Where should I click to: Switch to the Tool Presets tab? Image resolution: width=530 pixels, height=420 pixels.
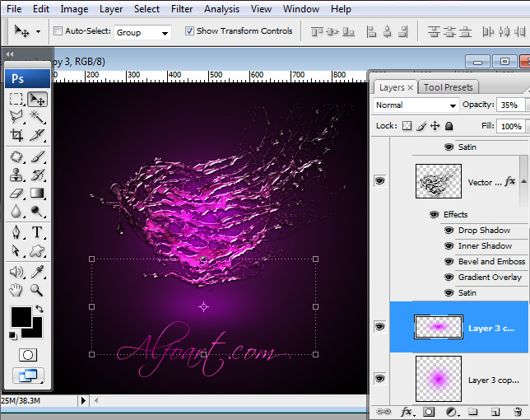pyautogui.click(x=448, y=87)
